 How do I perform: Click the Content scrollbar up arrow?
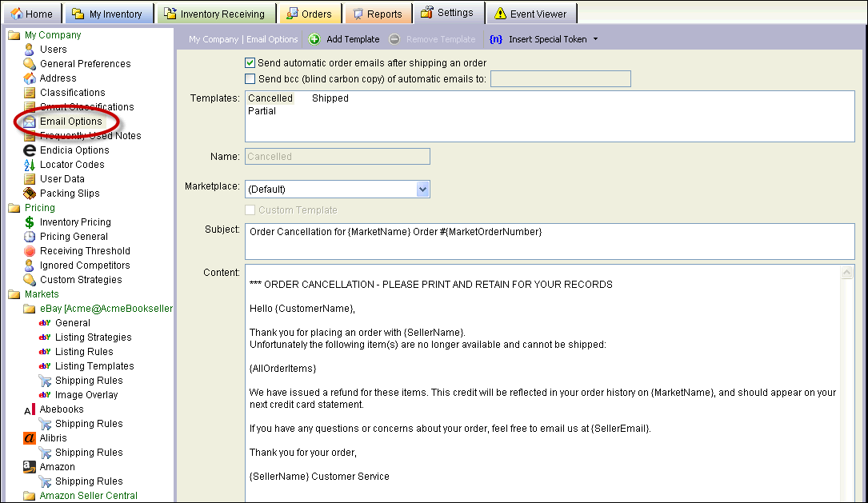tap(847, 272)
